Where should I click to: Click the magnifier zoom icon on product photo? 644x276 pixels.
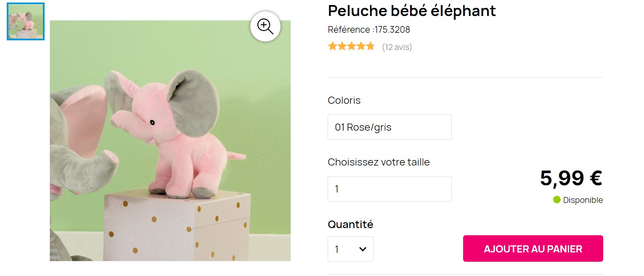(265, 26)
